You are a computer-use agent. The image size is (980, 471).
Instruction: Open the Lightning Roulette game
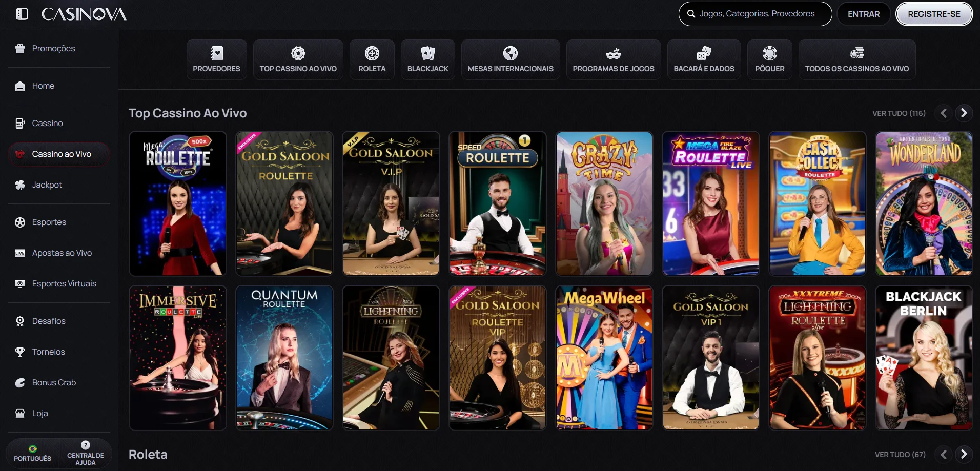coord(391,358)
